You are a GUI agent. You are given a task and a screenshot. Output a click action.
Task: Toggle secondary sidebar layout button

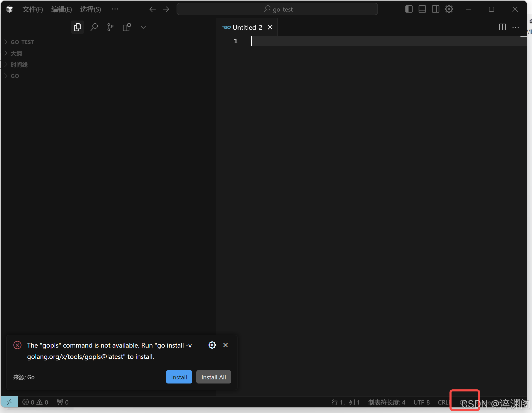coord(435,9)
